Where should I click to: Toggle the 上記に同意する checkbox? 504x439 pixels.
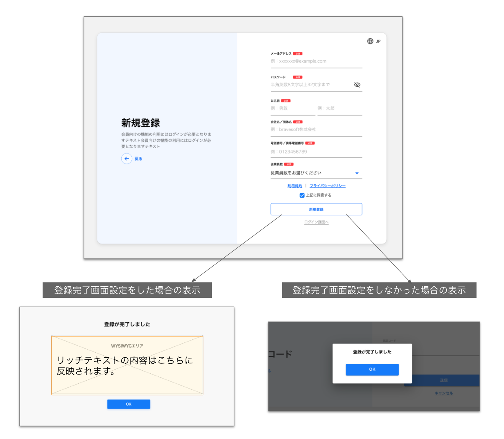(x=302, y=195)
